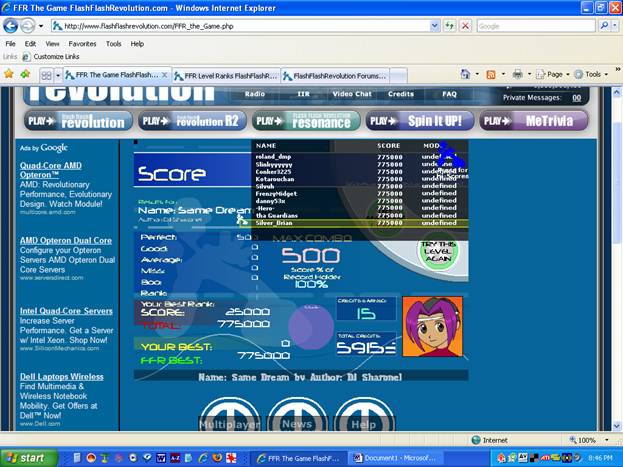Click the Windows Start button
Image resolution: width=623 pixels, height=467 pixels.
point(29,458)
